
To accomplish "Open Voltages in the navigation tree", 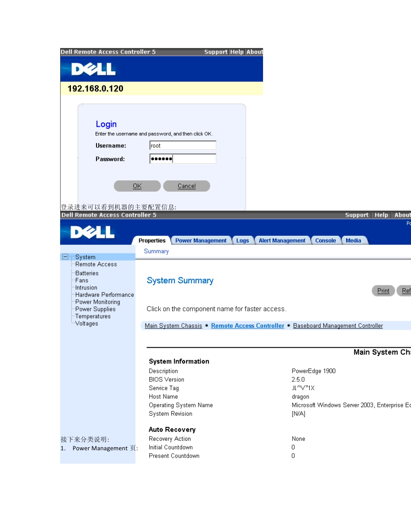I will tap(87, 324).
